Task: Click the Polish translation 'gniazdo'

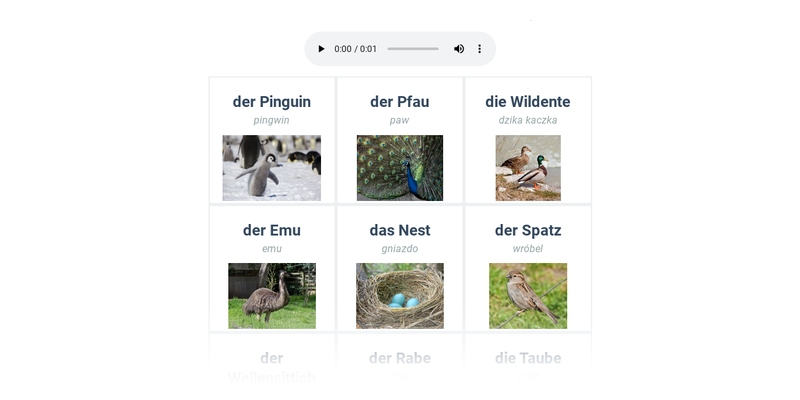Action: (x=400, y=248)
